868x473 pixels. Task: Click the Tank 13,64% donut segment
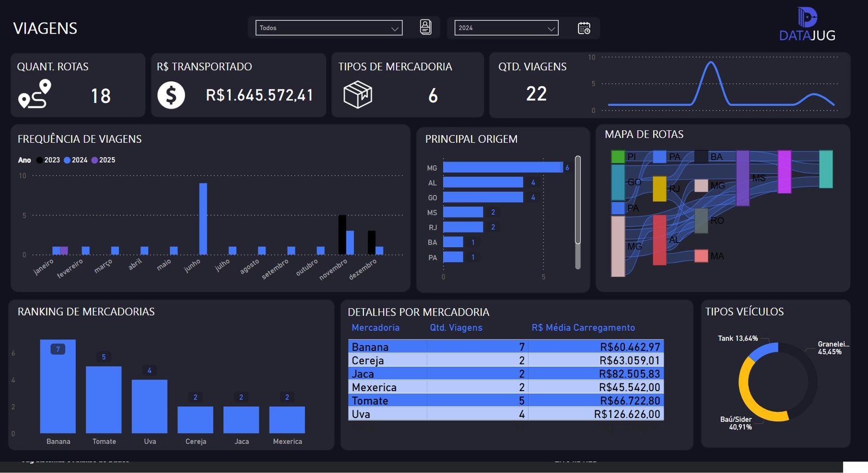[x=763, y=351]
